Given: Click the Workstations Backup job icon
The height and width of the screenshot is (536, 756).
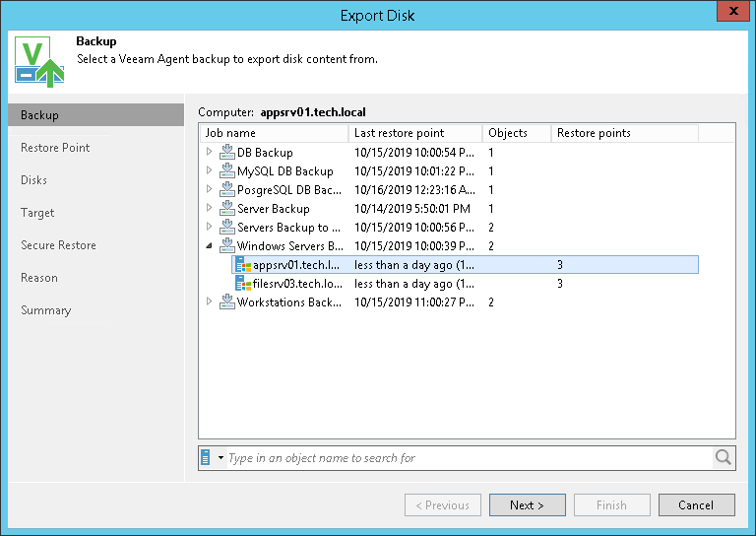Looking at the screenshot, I should [x=226, y=302].
